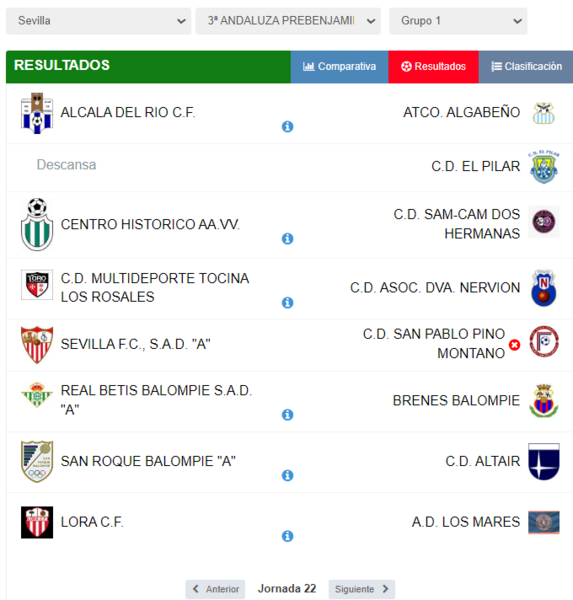Viewport: 573px width, 600px height.
Task: Open match info icon for Alcala del Rio
Action: 287,126
